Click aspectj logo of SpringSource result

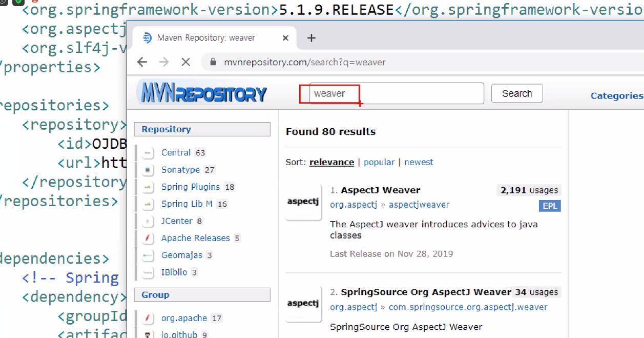[303, 304]
